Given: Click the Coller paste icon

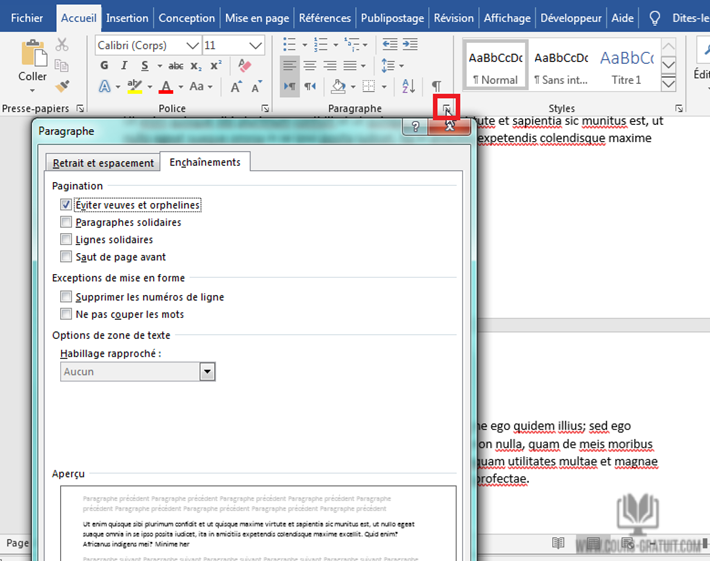Looking at the screenshot, I should [x=32, y=60].
